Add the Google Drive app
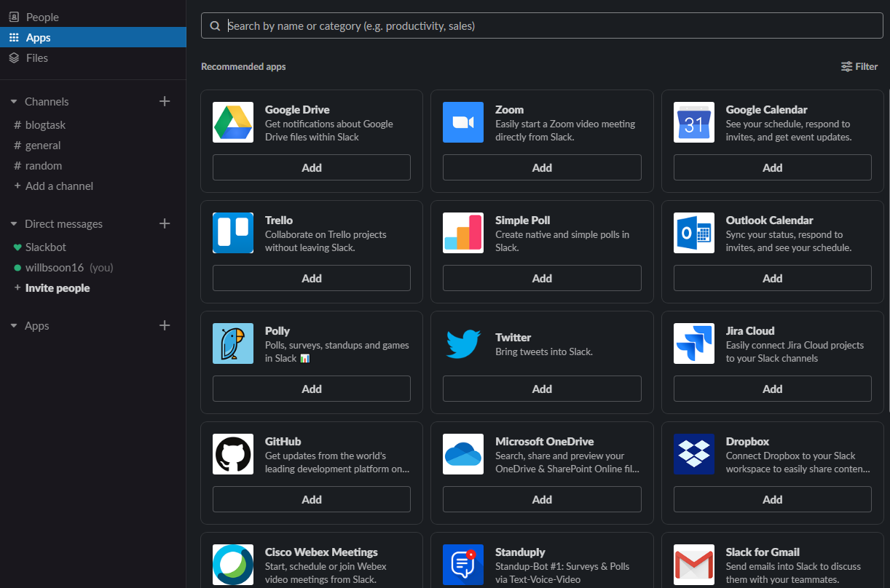 tap(312, 167)
